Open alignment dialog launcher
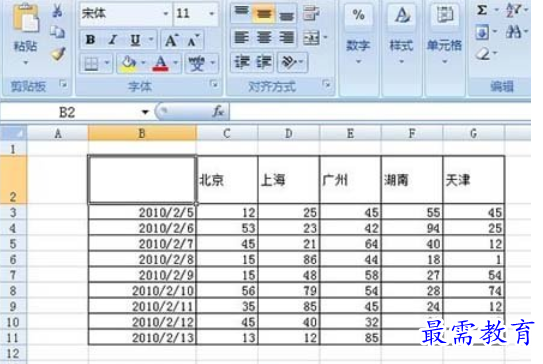 (x=326, y=84)
